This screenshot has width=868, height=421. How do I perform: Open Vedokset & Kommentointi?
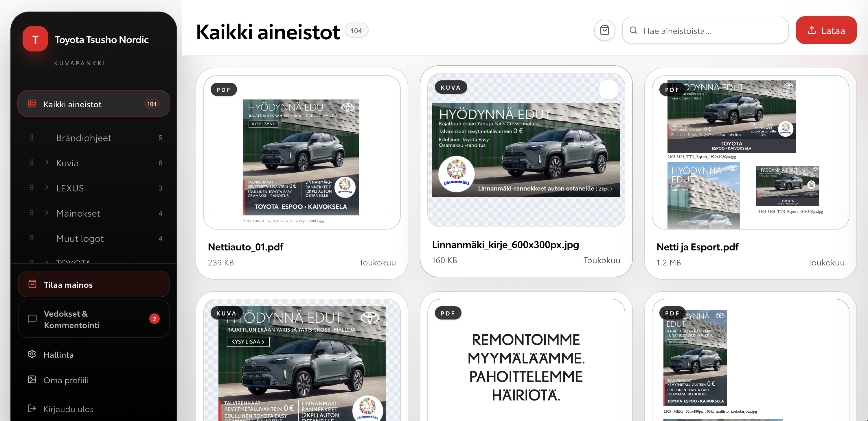point(94,319)
